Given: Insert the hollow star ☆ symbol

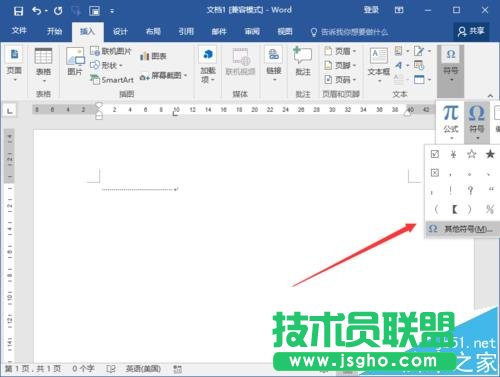Looking at the screenshot, I should 472,154.
